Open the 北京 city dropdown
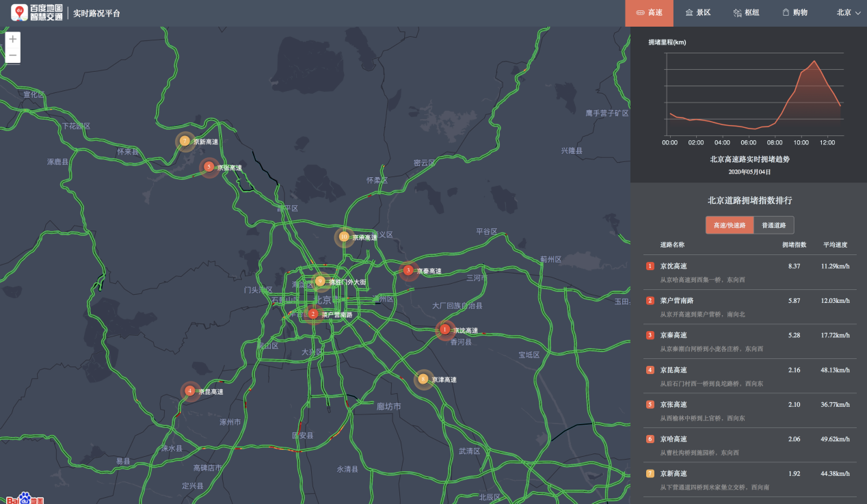The width and height of the screenshot is (867, 504). (x=849, y=12)
